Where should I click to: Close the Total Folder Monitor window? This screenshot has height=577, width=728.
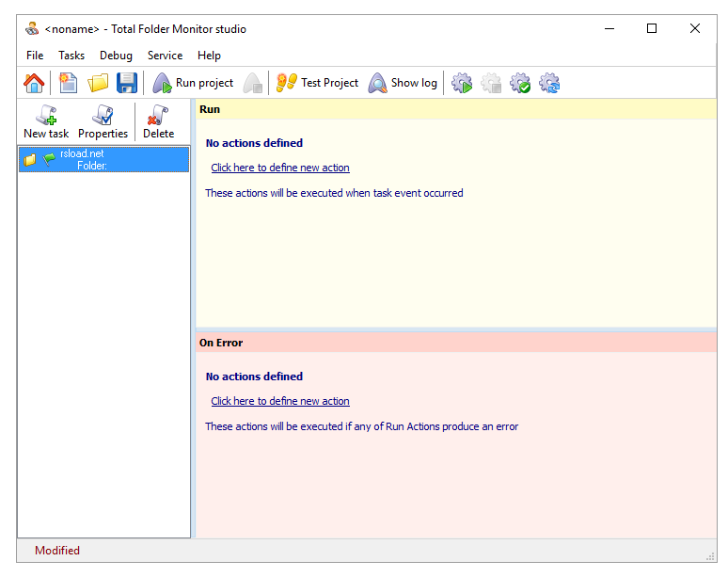coord(694,29)
